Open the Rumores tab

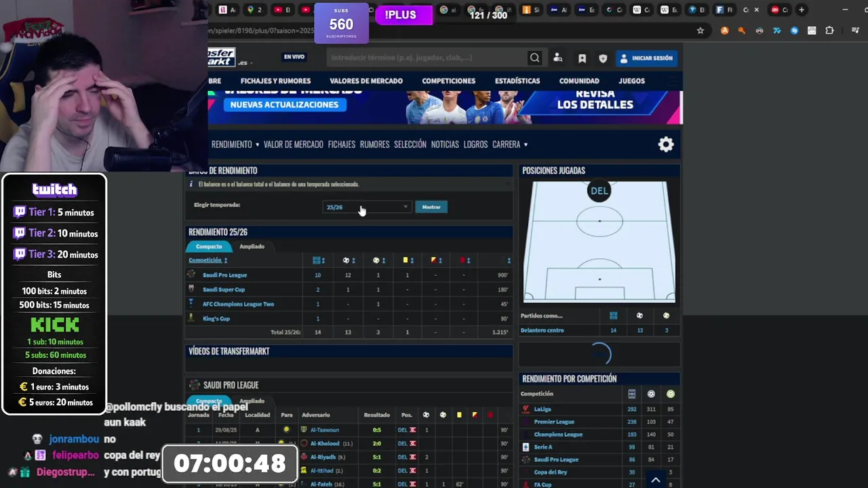click(x=374, y=144)
